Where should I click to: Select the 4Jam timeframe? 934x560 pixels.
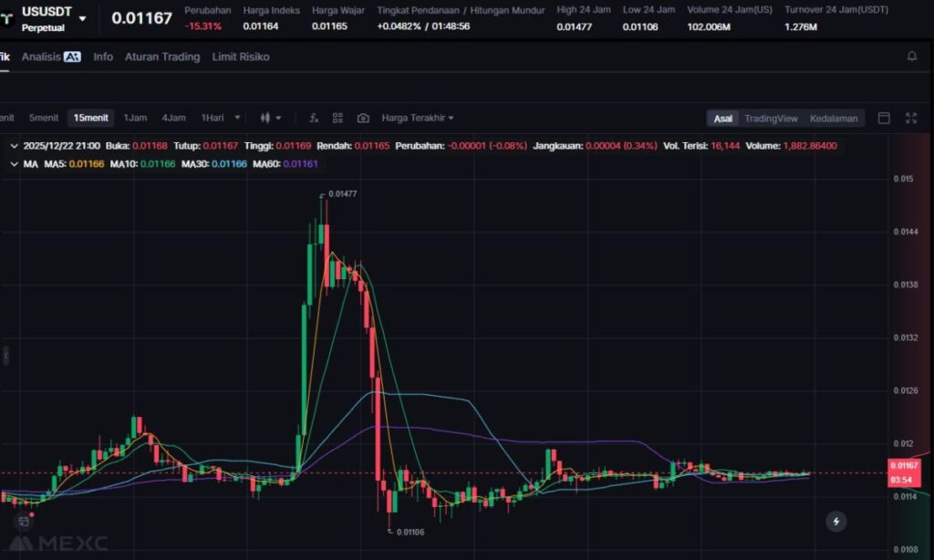(x=173, y=118)
